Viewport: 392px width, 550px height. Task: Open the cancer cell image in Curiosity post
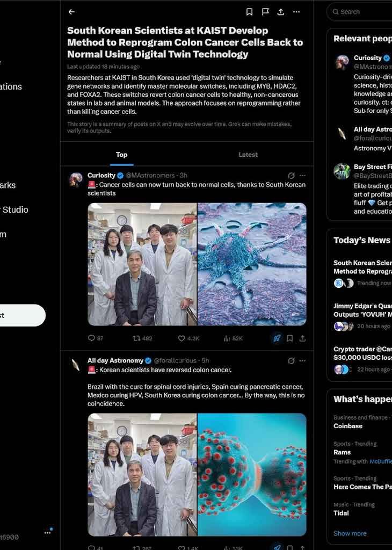point(252,264)
